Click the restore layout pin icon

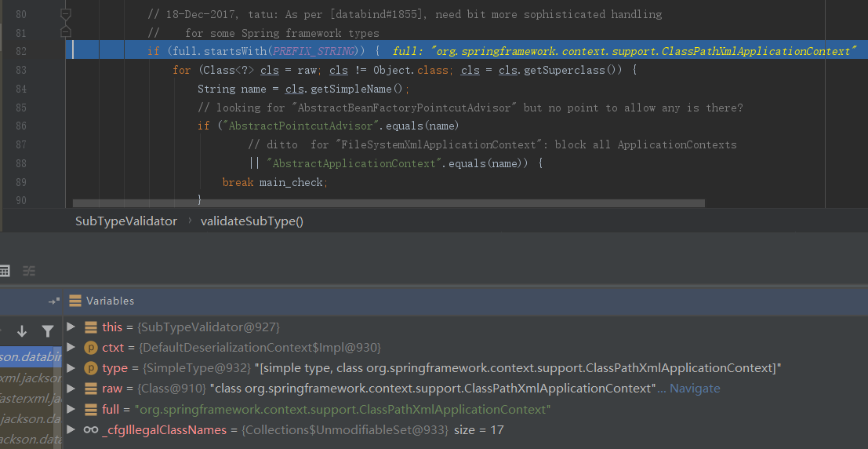tap(53, 301)
